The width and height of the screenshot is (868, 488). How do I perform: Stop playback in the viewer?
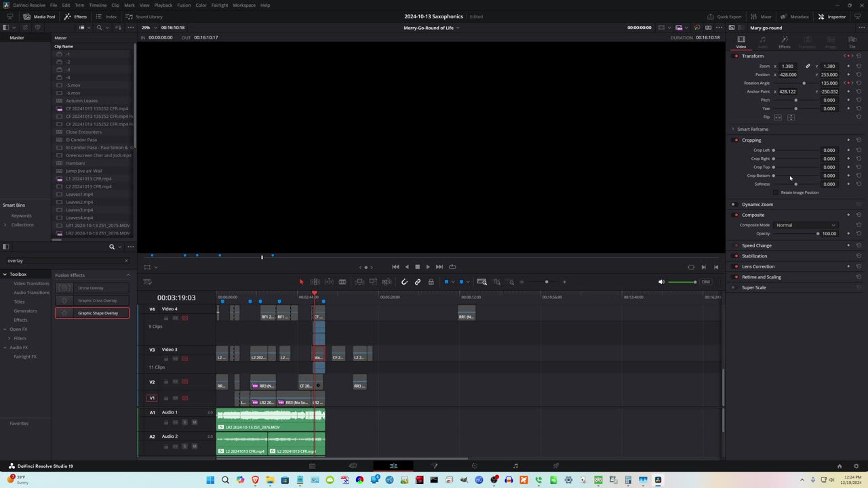tap(417, 267)
